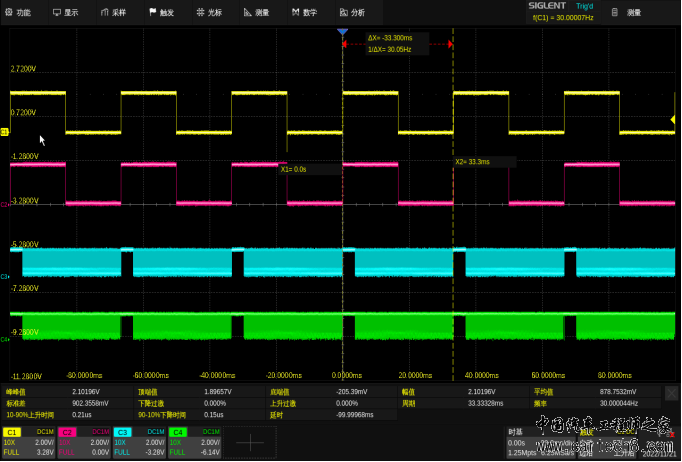Open the 测量 side panel button at top right

point(627,12)
